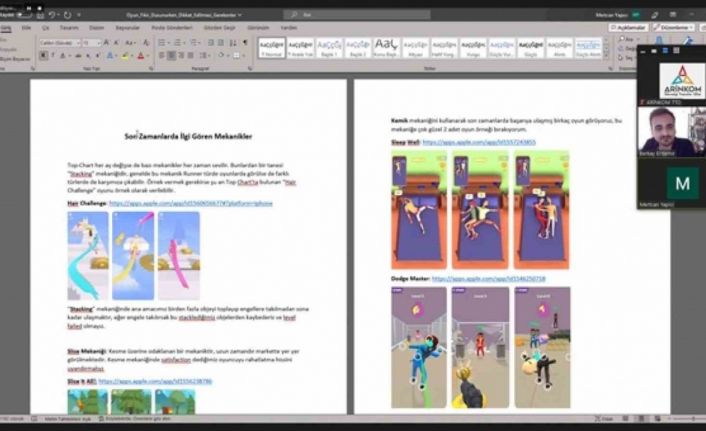
Task: Toggle italic formatting in the ribbon
Action: click(53, 55)
